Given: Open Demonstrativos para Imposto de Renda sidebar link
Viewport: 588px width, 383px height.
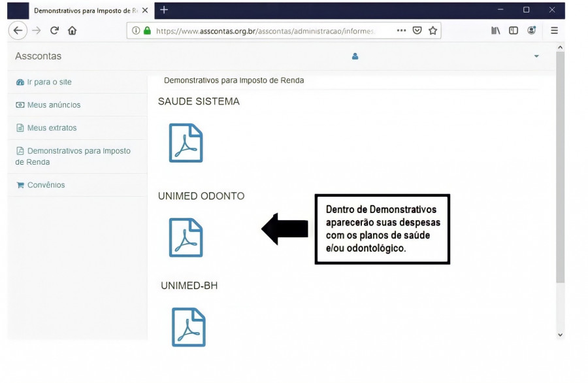Looking at the screenshot, I should 73,156.
